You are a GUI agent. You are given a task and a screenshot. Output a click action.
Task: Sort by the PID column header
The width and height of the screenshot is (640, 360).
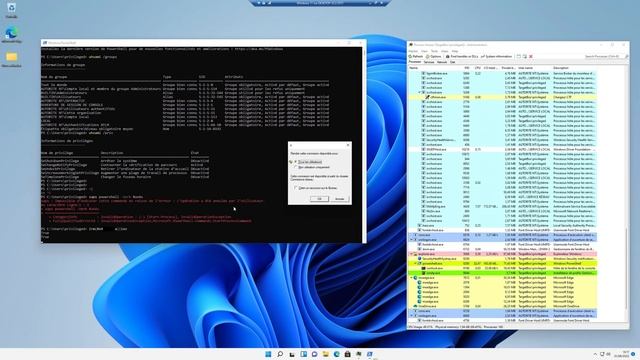pyautogui.click(x=467, y=68)
